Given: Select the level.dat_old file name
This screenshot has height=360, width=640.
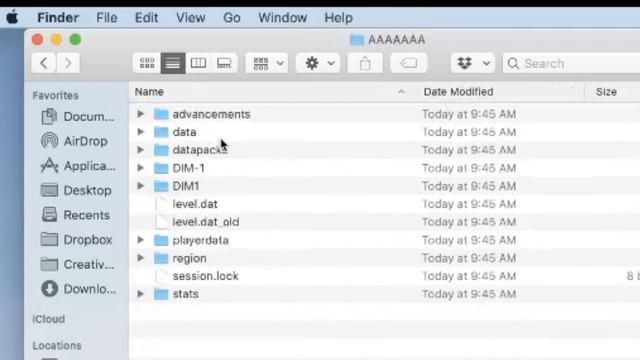Looking at the screenshot, I should coord(206,222).
